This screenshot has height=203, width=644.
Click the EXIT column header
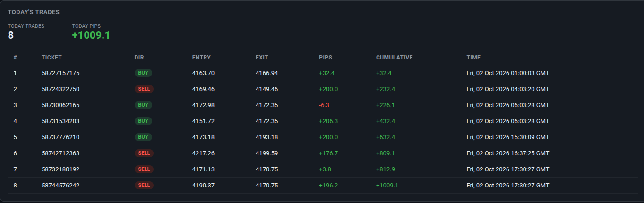click(x=262, y=58)
